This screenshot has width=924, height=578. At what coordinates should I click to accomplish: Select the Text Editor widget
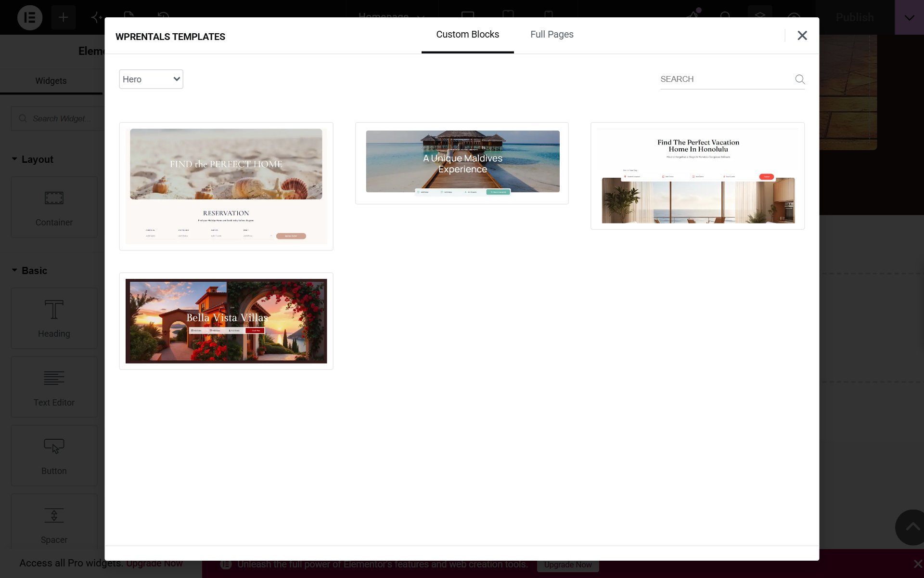[54, 387]
